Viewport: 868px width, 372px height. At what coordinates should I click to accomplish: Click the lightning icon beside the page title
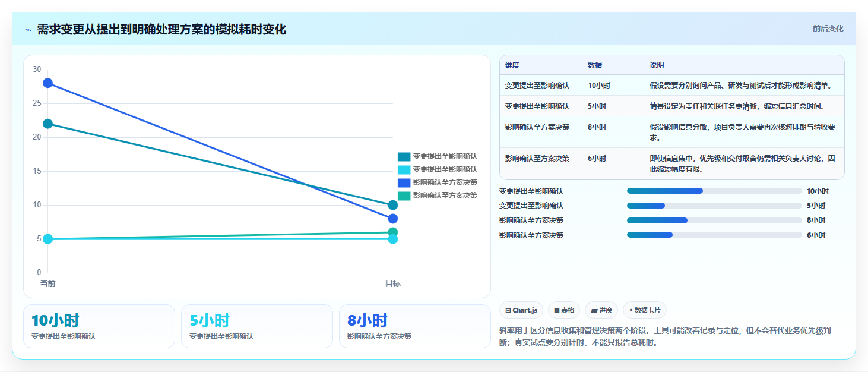(28, 30)
